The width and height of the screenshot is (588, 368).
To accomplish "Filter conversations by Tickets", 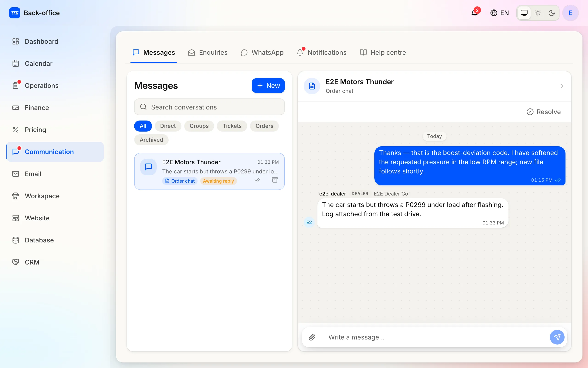I will coord(232,126).
